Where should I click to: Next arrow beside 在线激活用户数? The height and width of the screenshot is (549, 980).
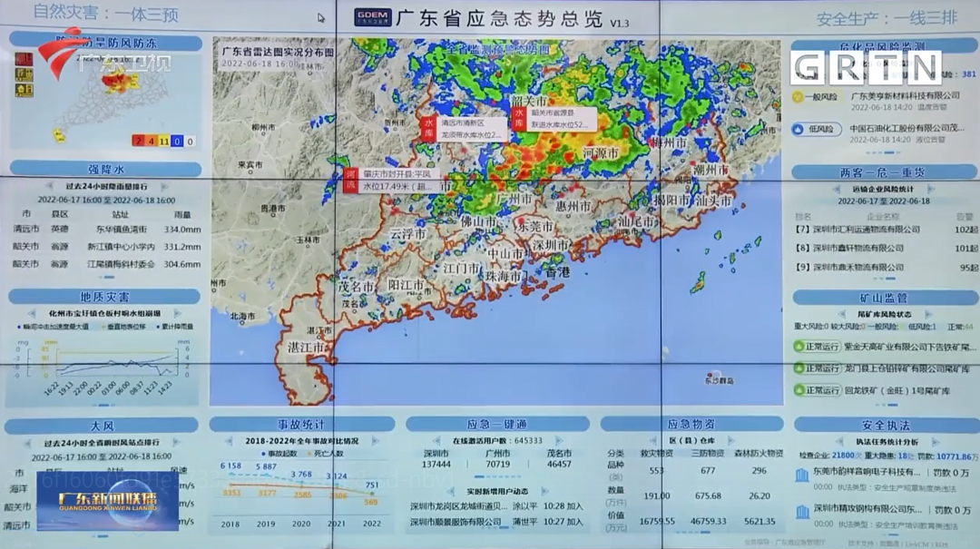click(x=559, y=440)
